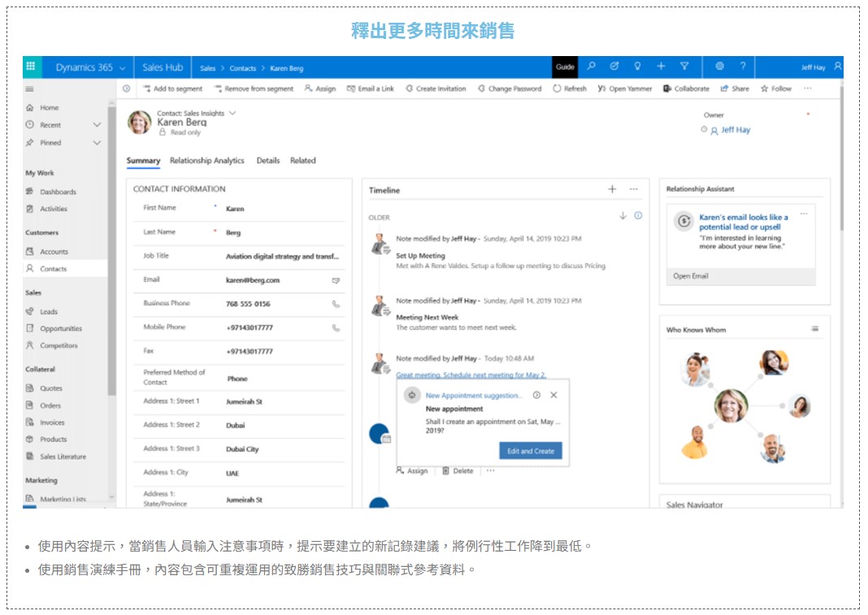Expand the Dynamics 365 app dropdown
The width and height of the screenshot is (868, 615).
pyautogui.click(x=123, y=67)
